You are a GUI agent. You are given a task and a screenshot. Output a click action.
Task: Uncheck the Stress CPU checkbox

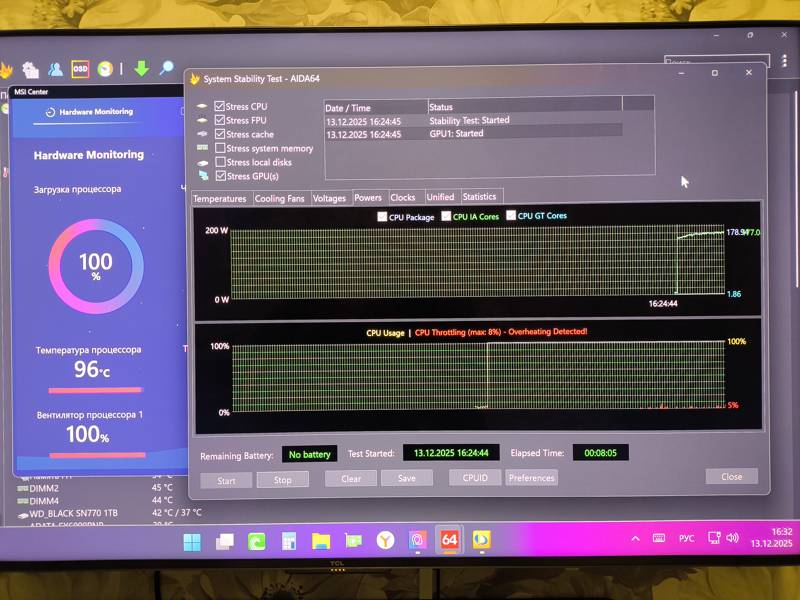[x=220, y=106]
